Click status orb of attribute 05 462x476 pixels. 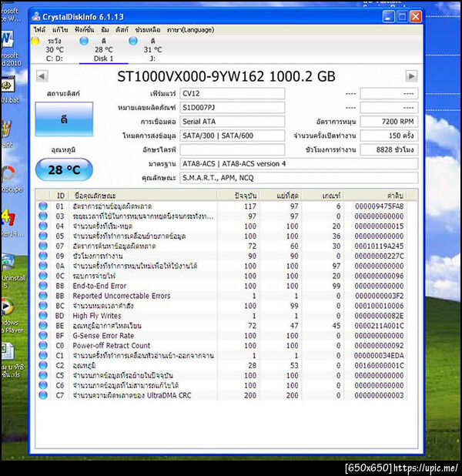[x=43, y=236]
